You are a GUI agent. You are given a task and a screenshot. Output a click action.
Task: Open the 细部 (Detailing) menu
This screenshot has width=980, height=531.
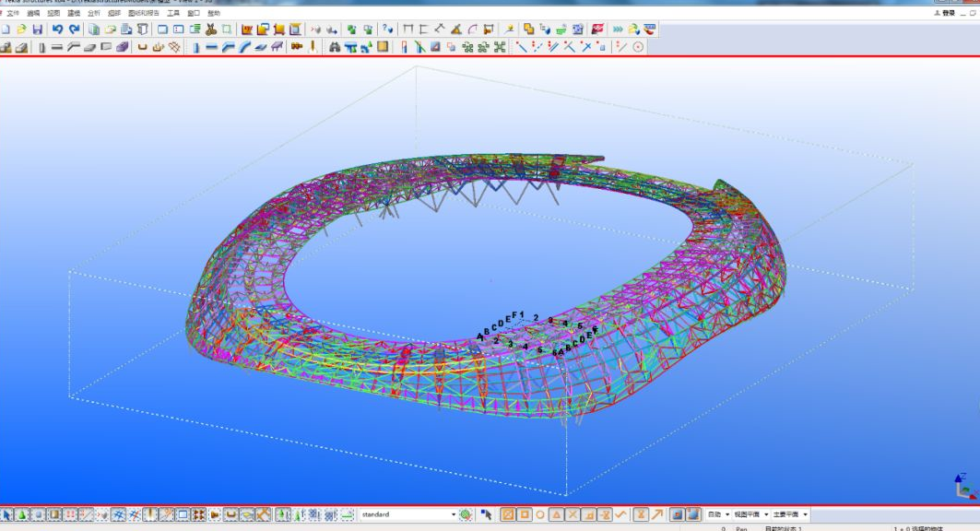(x=113, y=13)
